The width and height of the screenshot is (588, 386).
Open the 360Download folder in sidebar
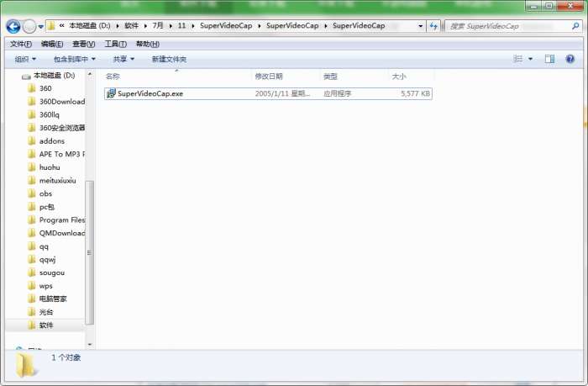56,102
